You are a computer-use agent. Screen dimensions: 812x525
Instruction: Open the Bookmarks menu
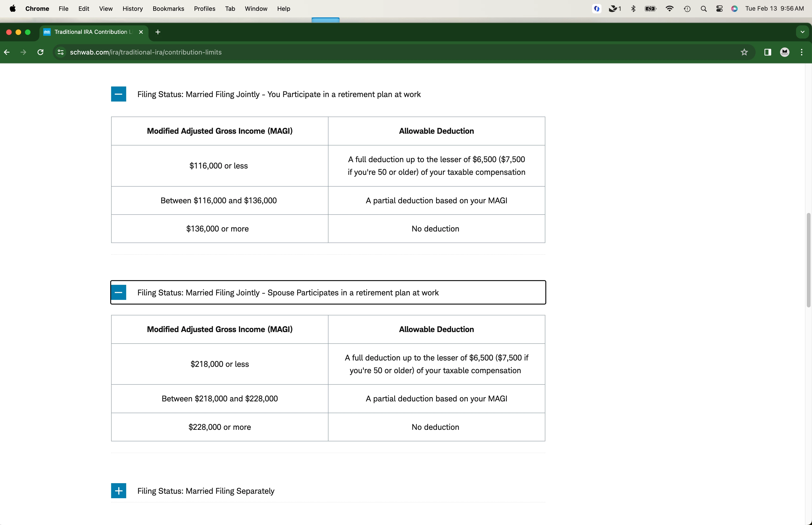[168, 9]
